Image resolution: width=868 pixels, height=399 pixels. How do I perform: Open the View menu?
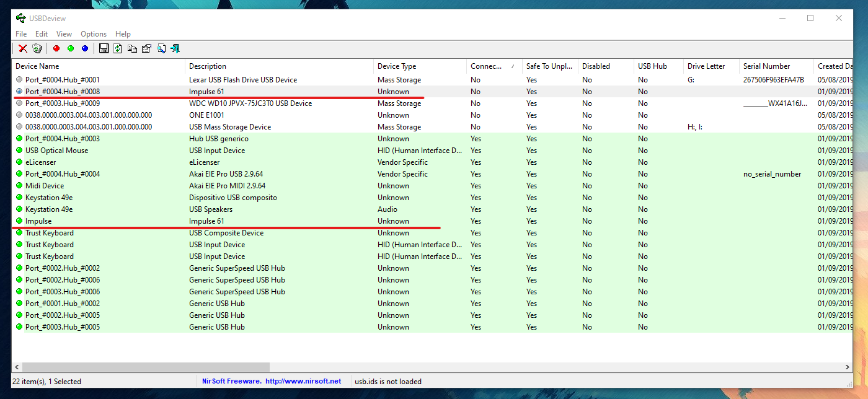click(64, 33)
